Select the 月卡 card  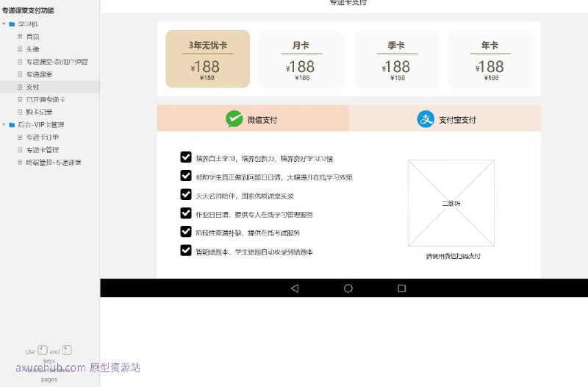[301, 59]
